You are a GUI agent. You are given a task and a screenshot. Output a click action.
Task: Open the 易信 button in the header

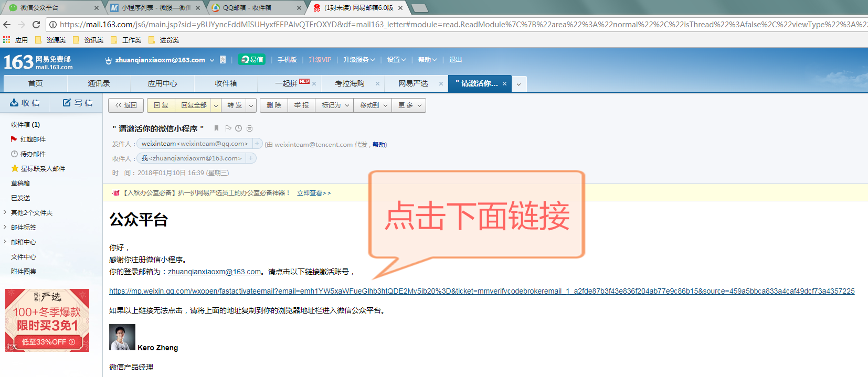click(x=251, y=59)
